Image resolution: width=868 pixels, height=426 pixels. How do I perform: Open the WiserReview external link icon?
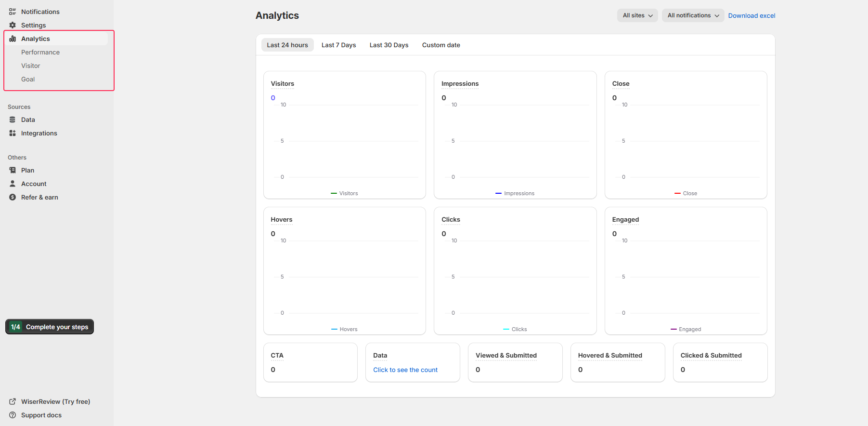point(13,401)
